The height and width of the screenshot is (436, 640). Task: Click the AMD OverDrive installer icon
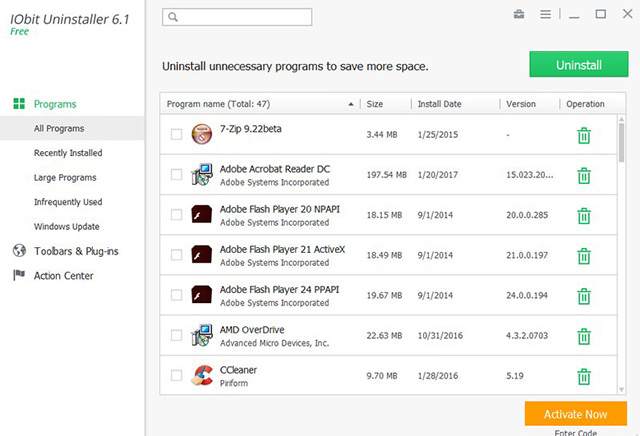pyautogui.click(x=202, y=335)
